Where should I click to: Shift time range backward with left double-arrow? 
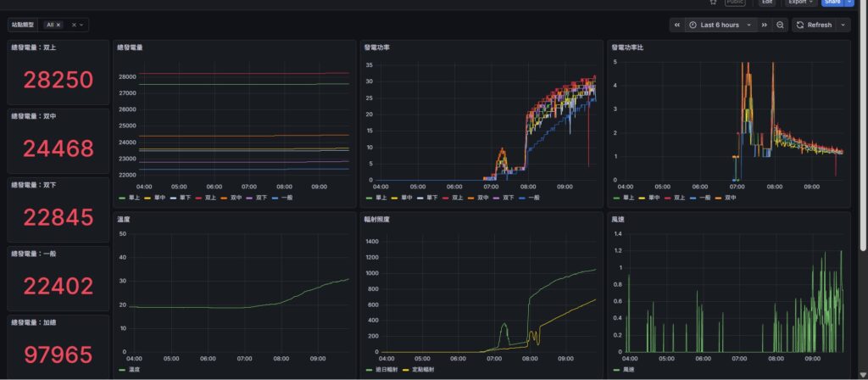(x=677, y=25)
